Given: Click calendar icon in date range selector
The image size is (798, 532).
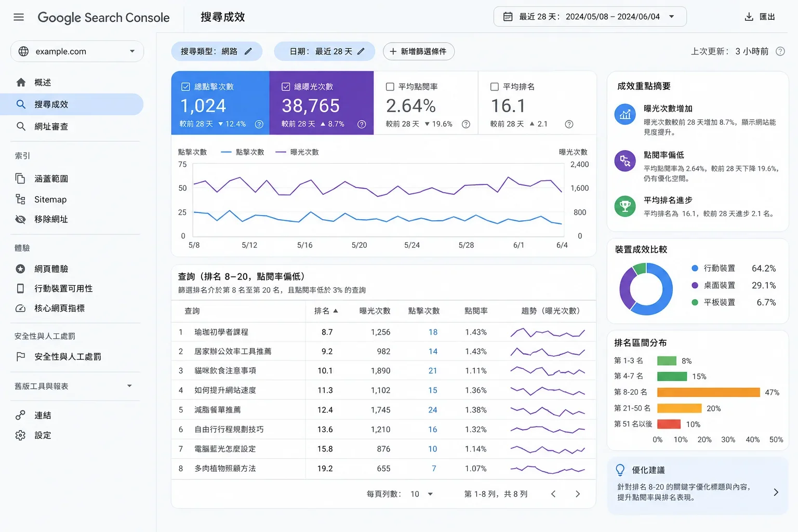Looking at the screenshot, I should [x=508, y=17].
